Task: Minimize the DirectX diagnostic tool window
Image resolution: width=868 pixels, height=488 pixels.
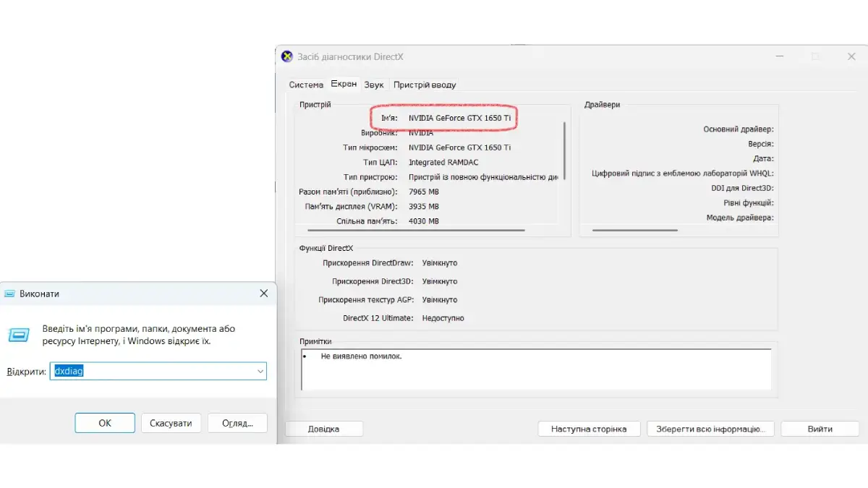Action: tap(779, 56)
